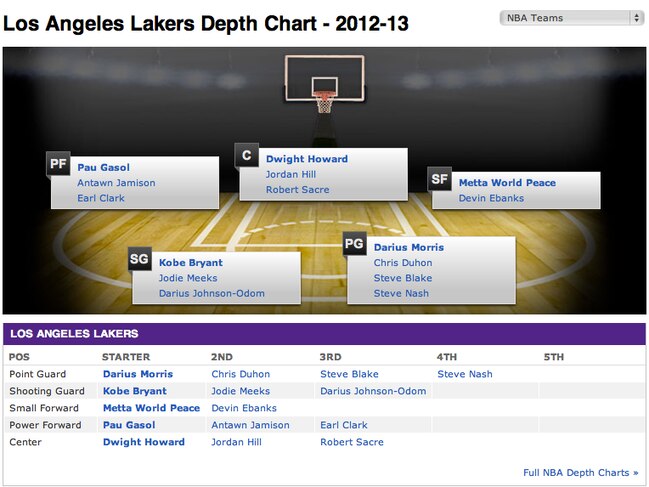Click the LOS ANGELES LAKERS purple header

(324, 334)
